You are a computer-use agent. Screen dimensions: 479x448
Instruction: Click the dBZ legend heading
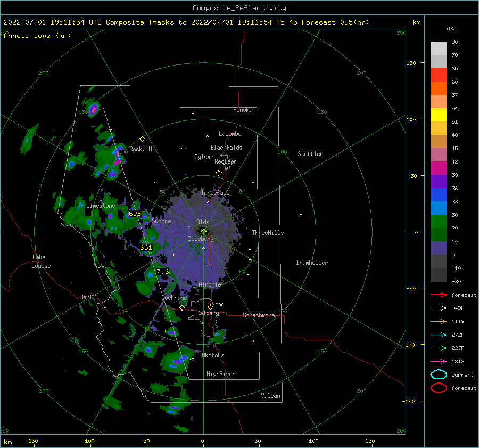coord(451,28)
